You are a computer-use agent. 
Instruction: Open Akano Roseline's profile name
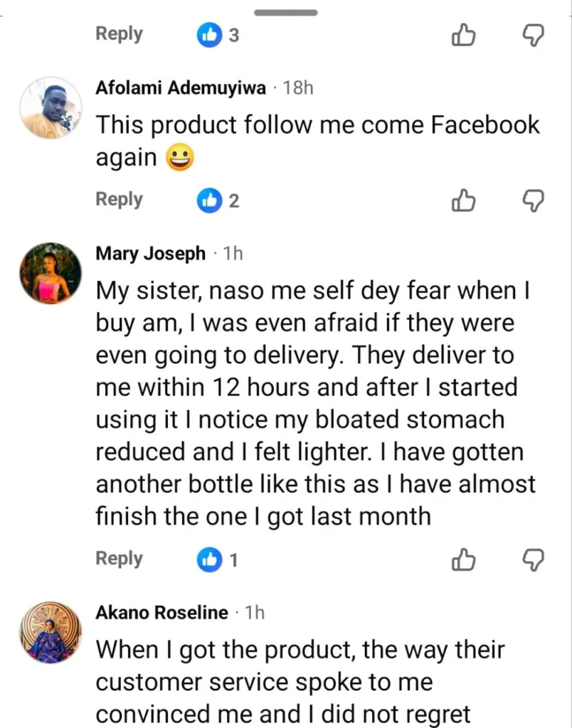(161, 613)
